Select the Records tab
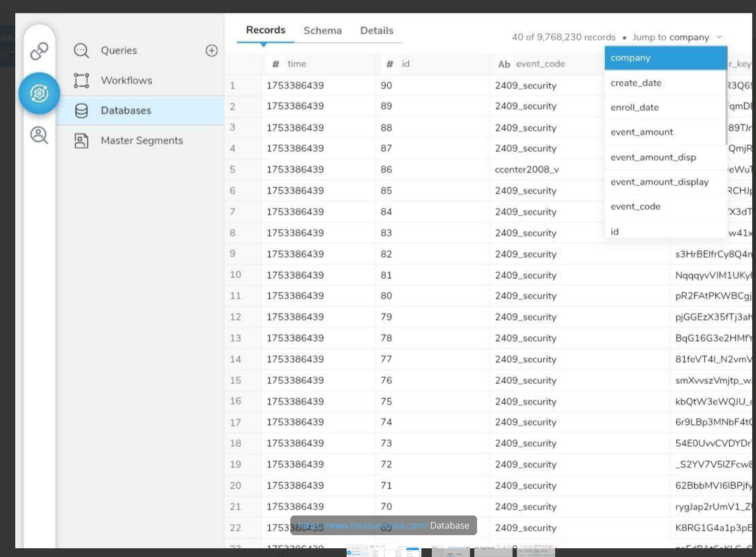 coord(265,30)
